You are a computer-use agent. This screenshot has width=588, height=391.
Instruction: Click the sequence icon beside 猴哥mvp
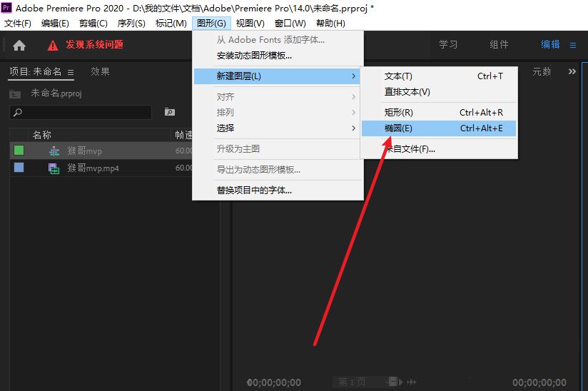click(x=54, y=151)
